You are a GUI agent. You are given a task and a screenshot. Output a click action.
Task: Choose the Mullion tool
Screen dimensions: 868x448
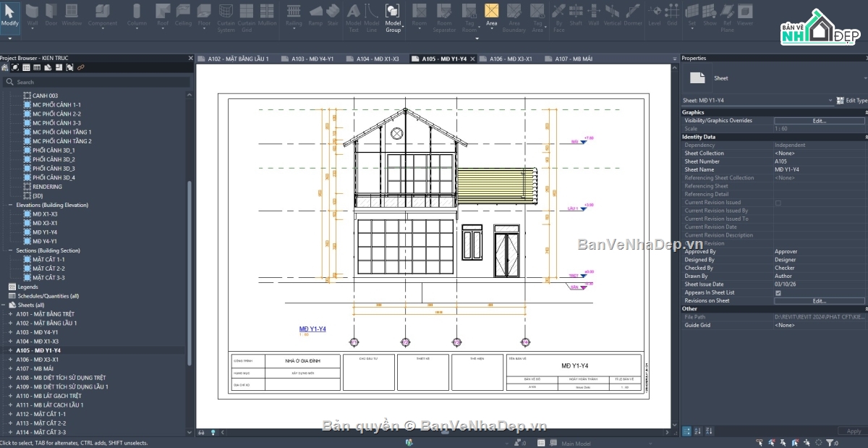[x=267, y=14]
